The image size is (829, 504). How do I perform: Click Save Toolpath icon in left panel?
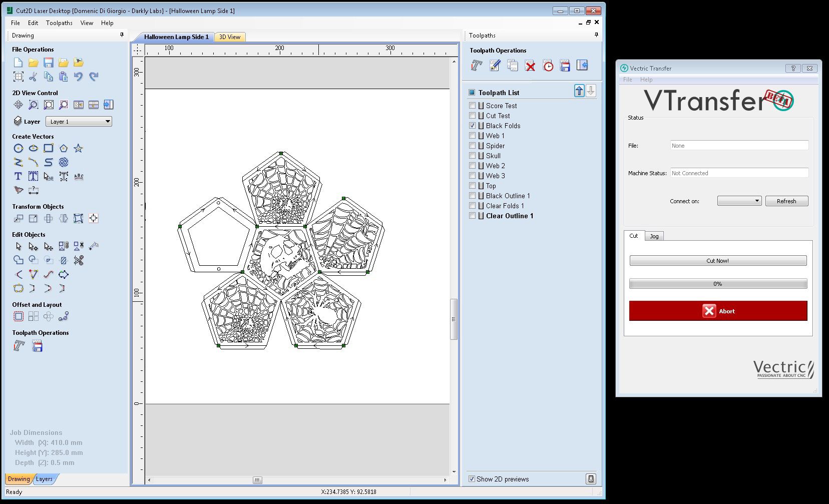pos(38,346)
